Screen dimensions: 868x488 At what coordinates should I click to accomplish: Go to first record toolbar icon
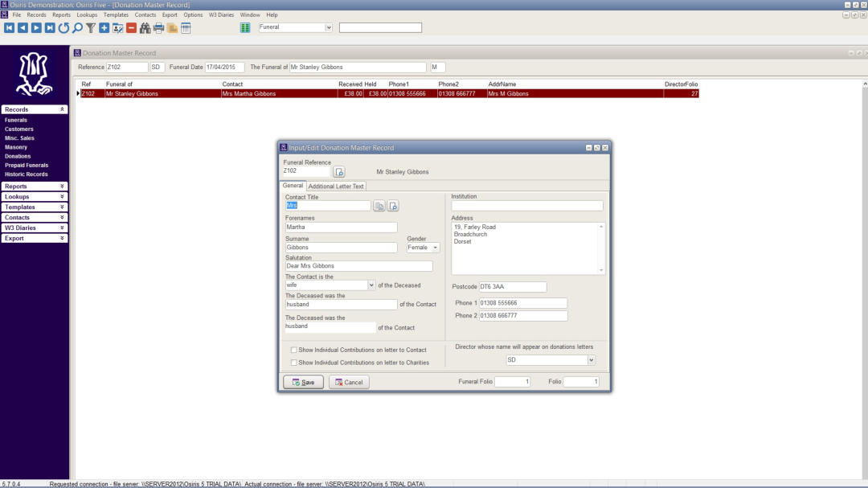[x=9, y=28]
